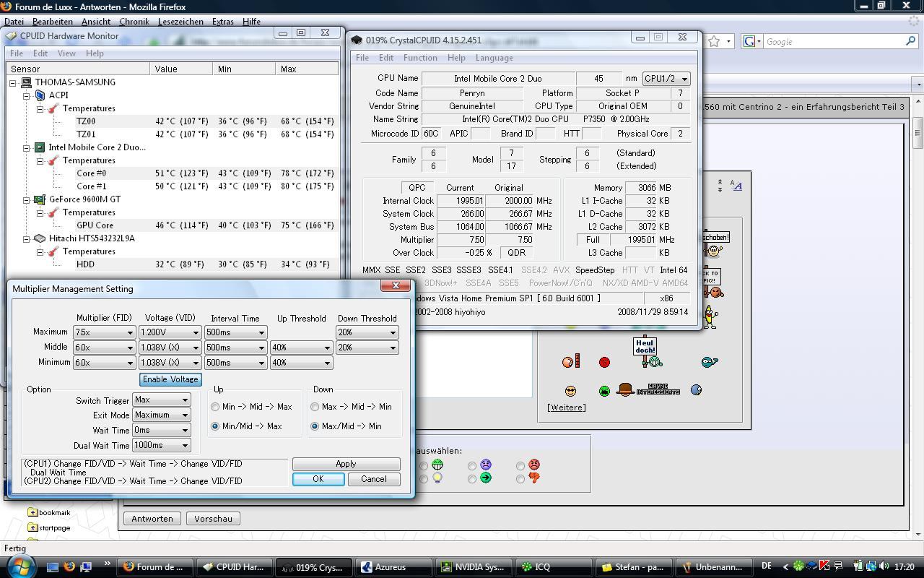Open the Exit Mode dropdown
Image resolution: width=924 pixels, height=578 pixels.
[162, 415]
